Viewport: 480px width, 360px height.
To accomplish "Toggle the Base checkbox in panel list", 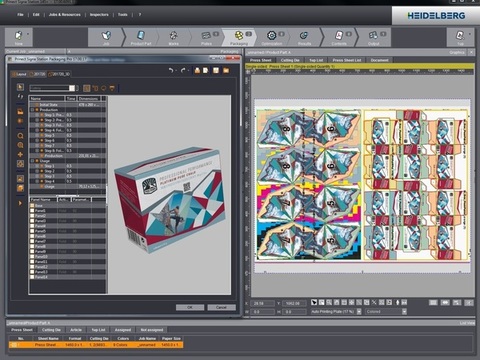I will pos(32,206).
